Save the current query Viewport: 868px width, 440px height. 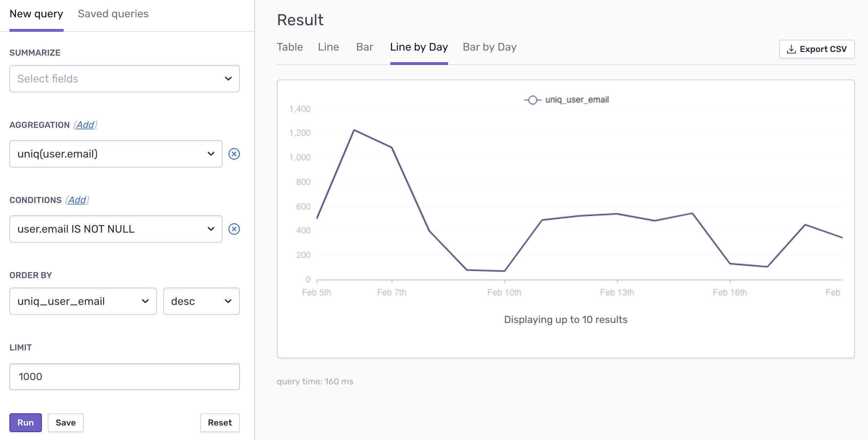point(65,422)
